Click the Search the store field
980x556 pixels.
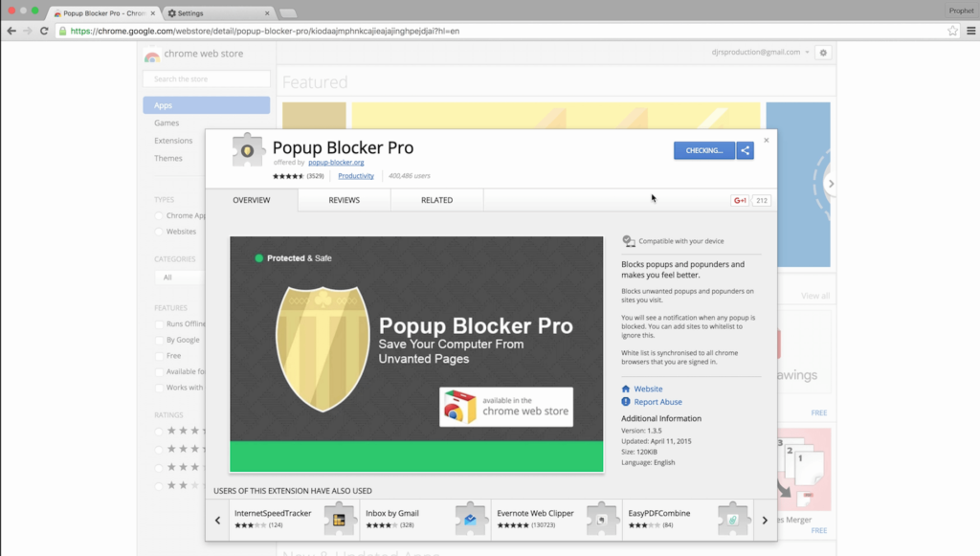(x=207, y=79)
